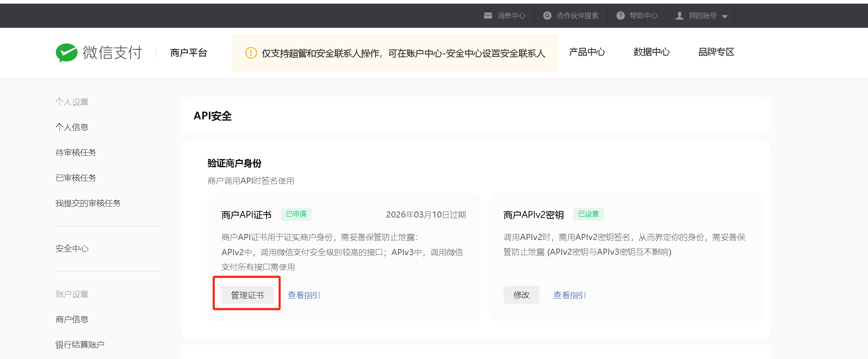Open 待审核任务 in the sidebar
868x359 pixels.
coord(76,153)
